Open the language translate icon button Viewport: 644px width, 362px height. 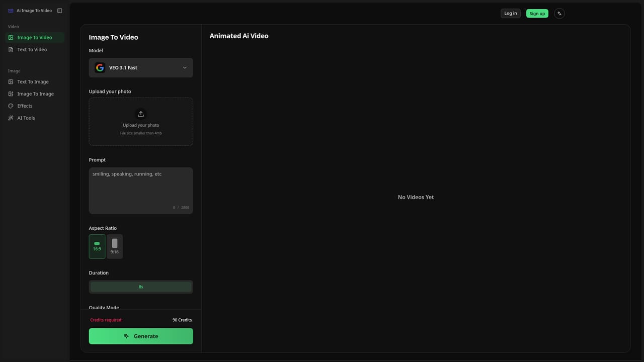[x=559, y=14]
